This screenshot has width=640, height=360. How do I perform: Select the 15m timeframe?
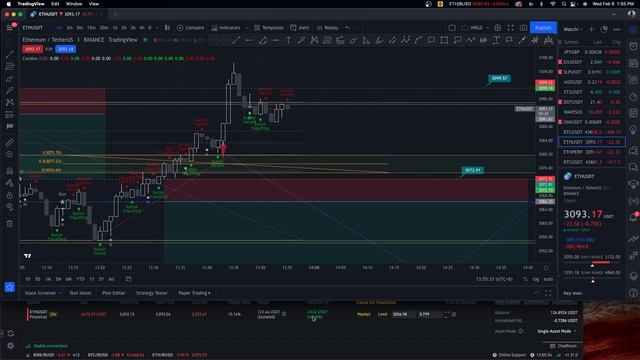tap(91, 28)
